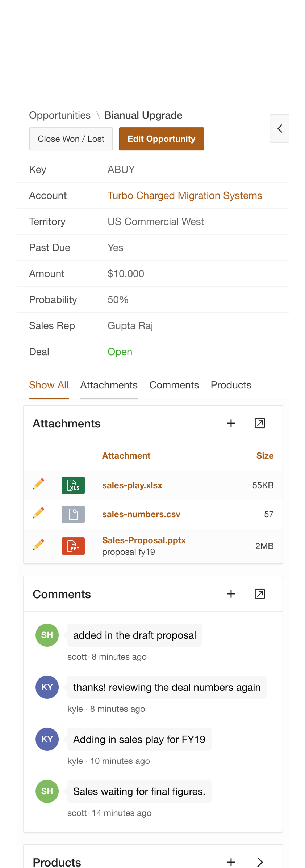Click the pencil icon beside sales-numbers.csv
305x868 pixels.
click(x=38, y=512)
